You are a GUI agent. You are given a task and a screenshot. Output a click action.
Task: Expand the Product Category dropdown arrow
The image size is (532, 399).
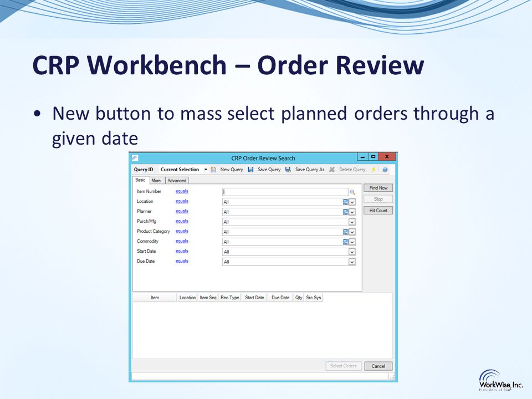coord(352,232)
